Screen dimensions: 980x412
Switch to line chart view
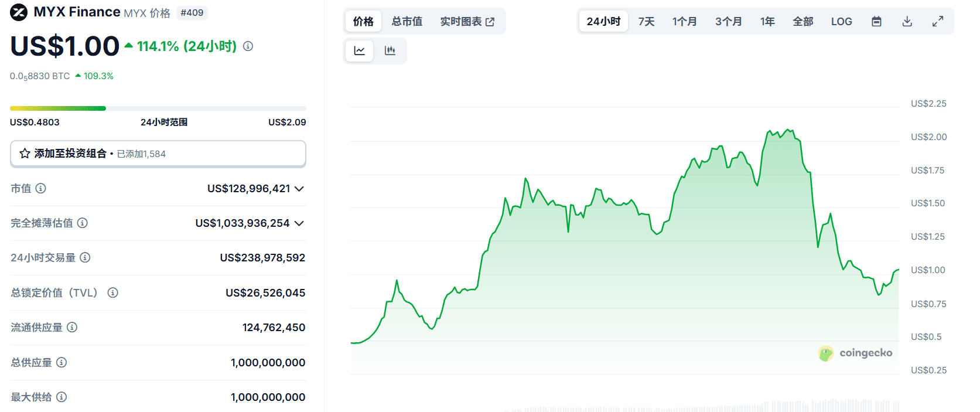359,51
